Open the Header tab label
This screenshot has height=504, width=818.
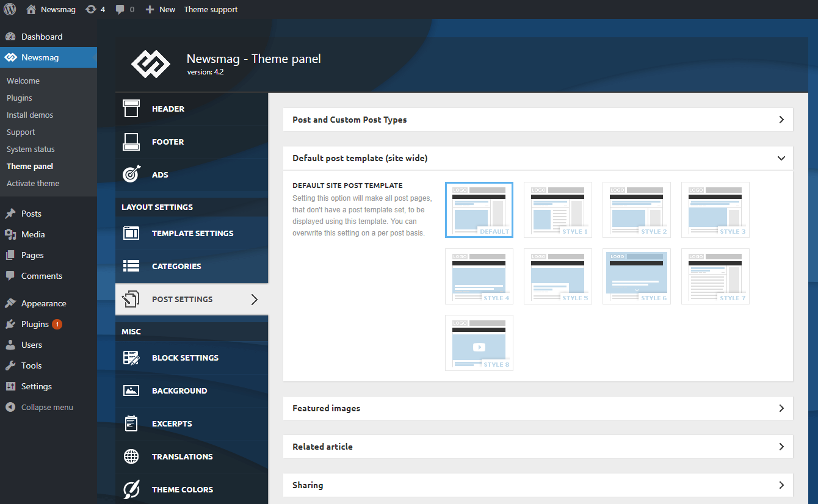click(x=168, y=109)
